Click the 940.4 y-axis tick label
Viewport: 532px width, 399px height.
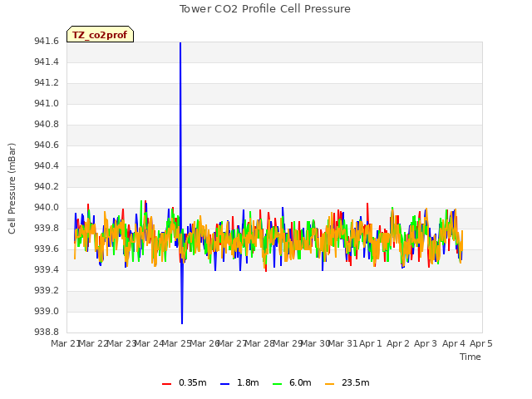[x=47, y=165]
